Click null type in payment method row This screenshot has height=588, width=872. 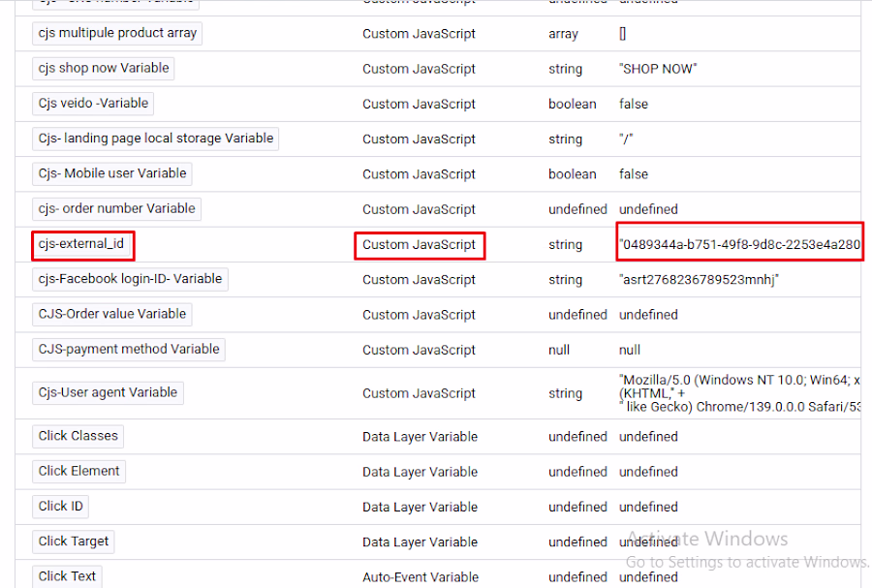click(x=559, y=350)
